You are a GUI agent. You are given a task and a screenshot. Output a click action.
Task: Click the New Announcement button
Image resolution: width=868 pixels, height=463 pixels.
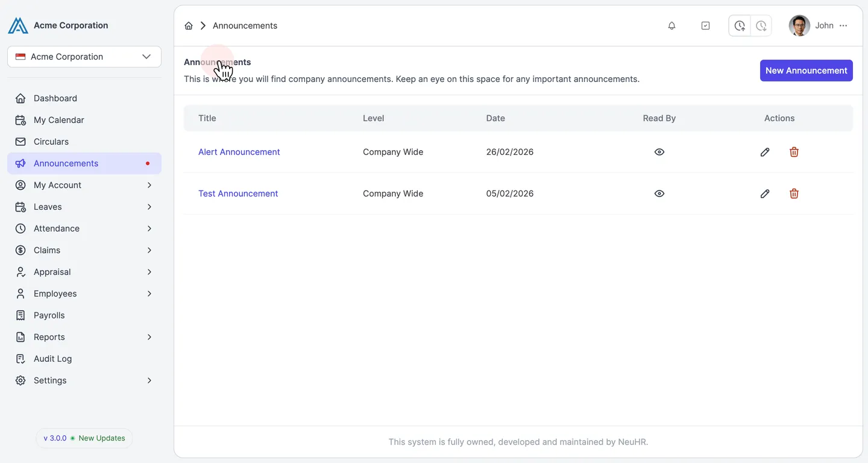click(x=806, y=71)
